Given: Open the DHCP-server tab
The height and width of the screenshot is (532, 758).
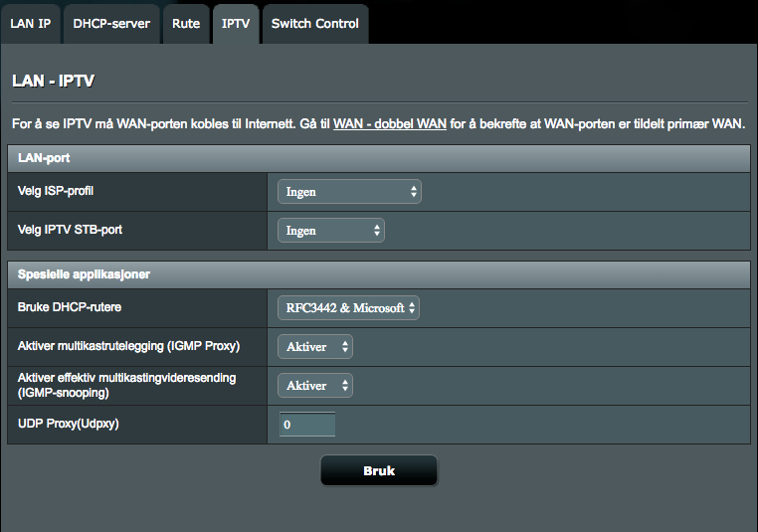Looking at the screenshot, I should click(111, 24).
